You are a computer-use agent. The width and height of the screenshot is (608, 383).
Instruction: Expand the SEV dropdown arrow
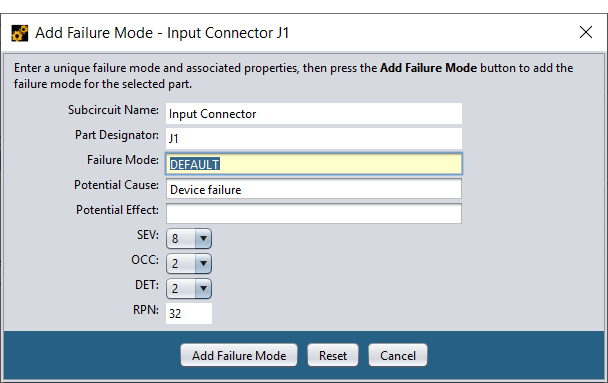[x=203, y=238]
